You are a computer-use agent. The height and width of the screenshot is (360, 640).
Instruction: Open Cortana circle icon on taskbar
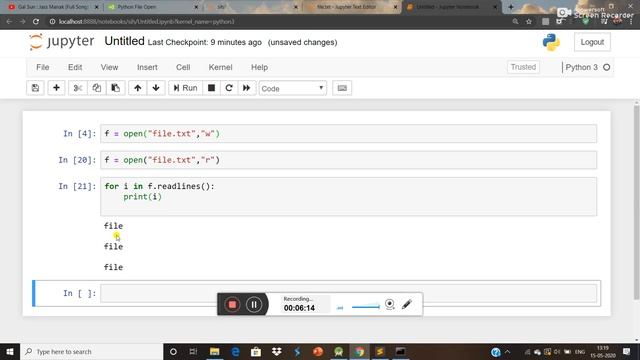[x=173, y=351]
